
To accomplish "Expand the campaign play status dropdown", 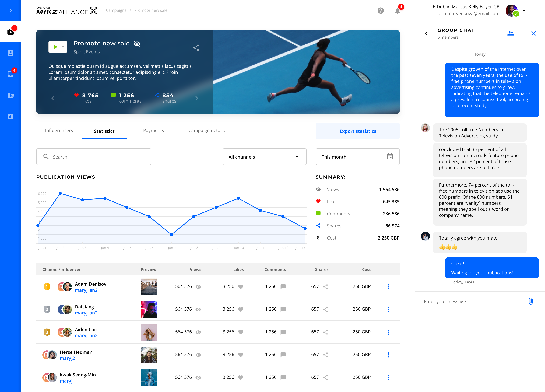I will 63,47.
